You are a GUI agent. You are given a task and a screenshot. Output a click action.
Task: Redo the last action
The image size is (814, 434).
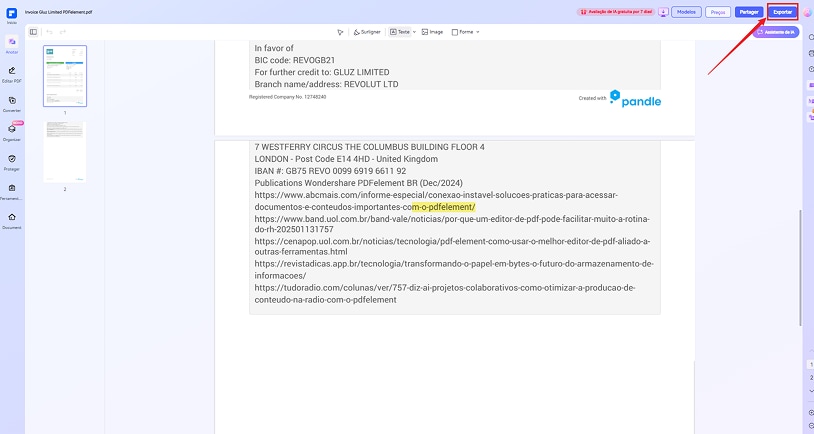point(63,32)
